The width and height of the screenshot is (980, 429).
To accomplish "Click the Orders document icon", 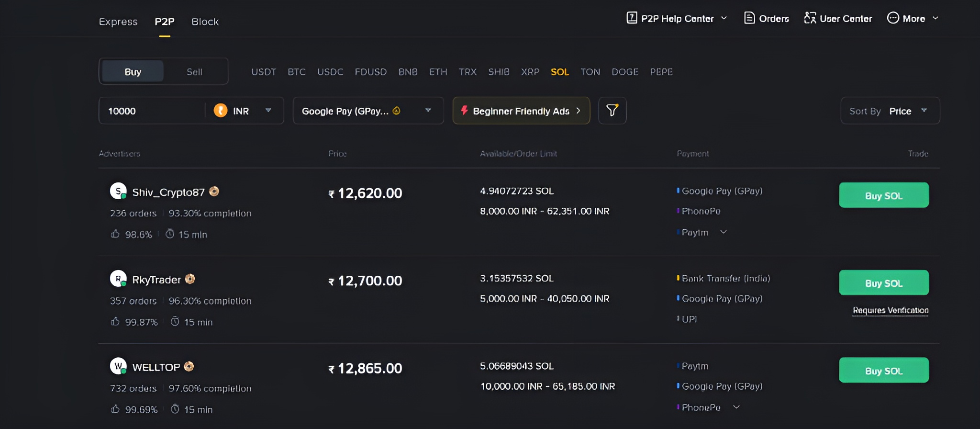I will click(749, 18).
